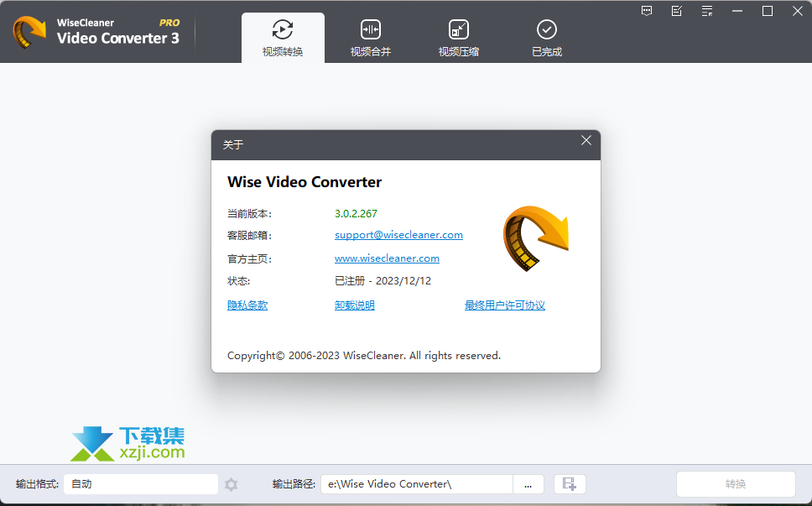This screenshot has height=506, width=812.
Task: Close the 关于 dialog
Action: click(x=586, y=140)
